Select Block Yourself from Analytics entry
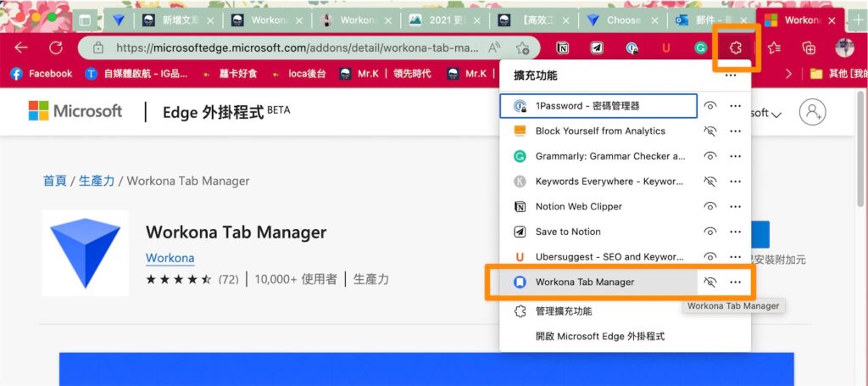 click(598, 131)
